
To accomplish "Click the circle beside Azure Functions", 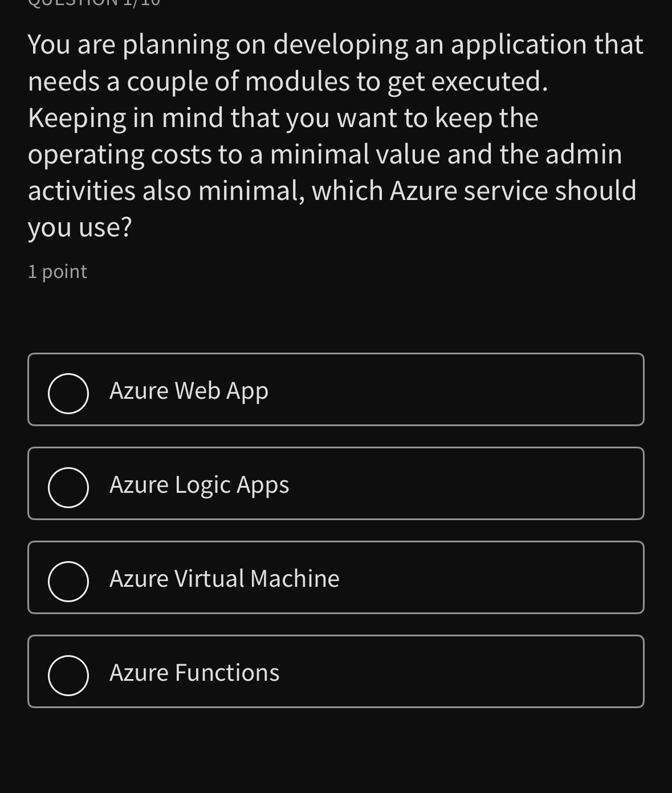I will (x=68, y=675).
